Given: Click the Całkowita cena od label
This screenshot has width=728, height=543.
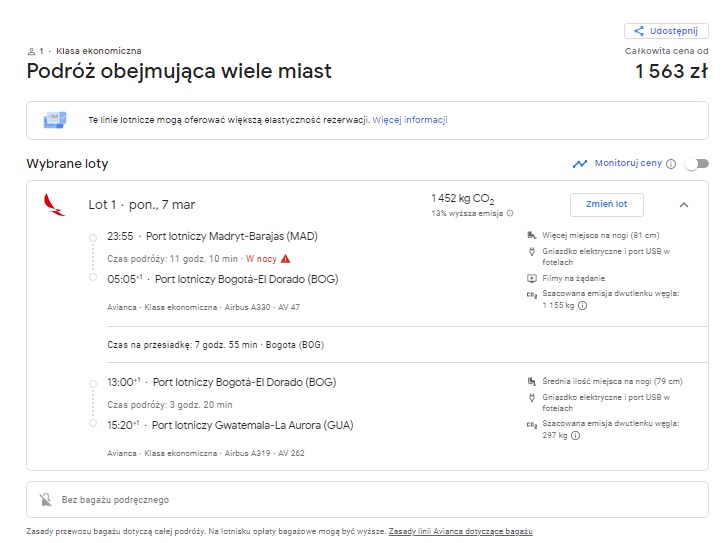Looking at the screenshot, I should click(x=666, y=51).
